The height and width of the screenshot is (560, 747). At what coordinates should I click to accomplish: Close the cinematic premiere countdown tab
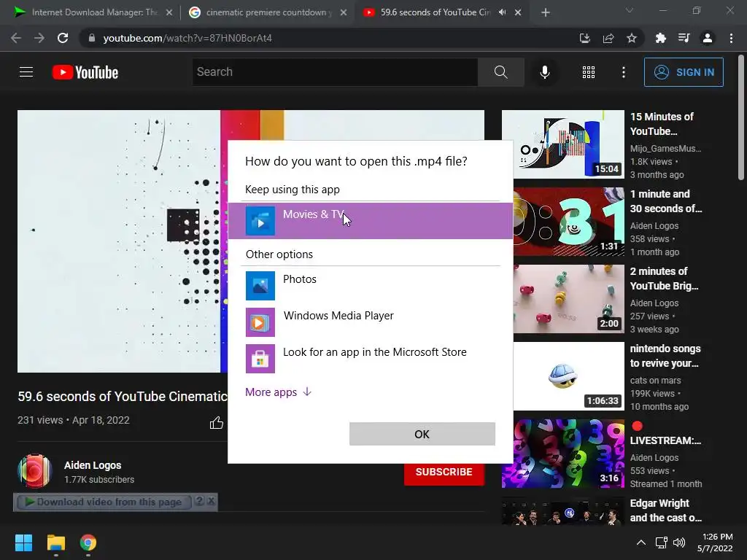pos(344,13)
